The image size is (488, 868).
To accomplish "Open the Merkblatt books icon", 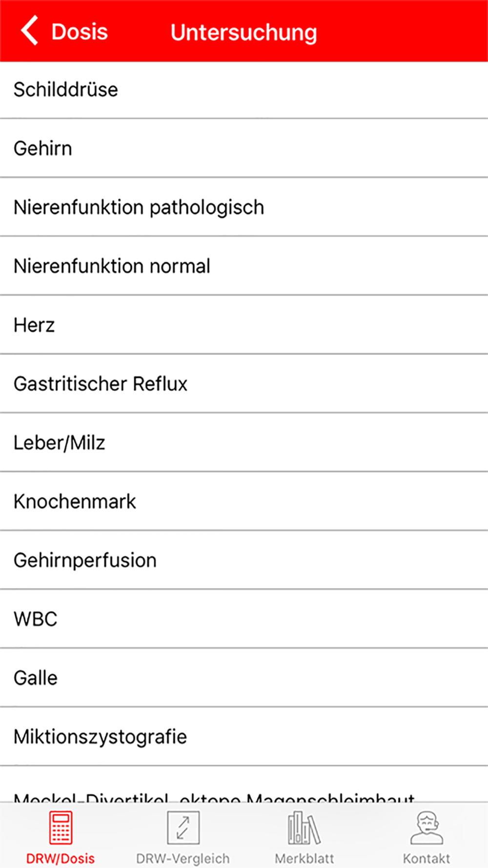I will tap(305, 827).
